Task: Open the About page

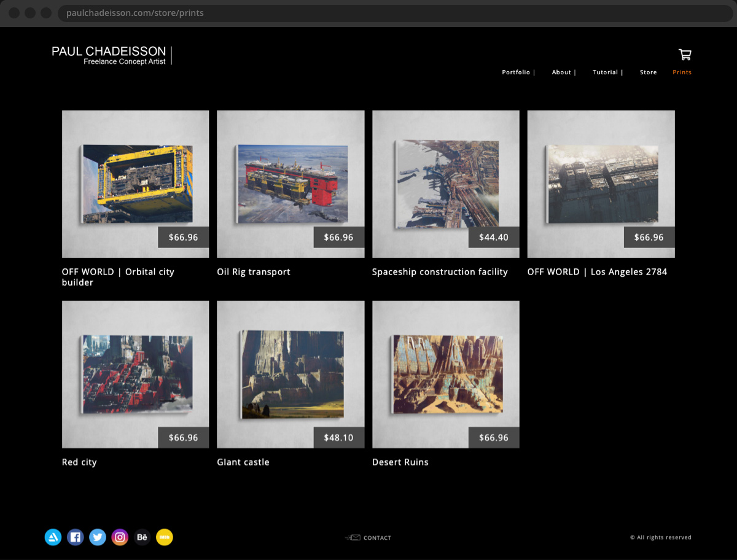Action: tap(561, 72)
